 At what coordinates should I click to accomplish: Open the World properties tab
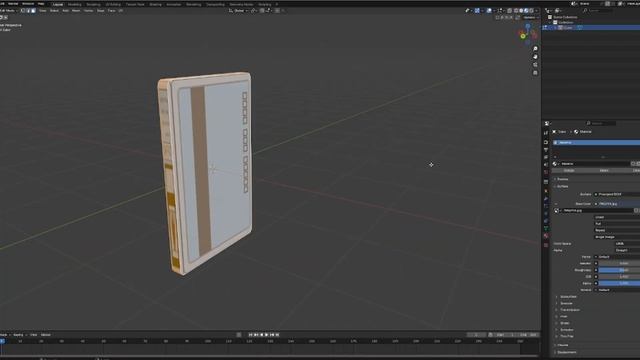(x=546, y=172)
